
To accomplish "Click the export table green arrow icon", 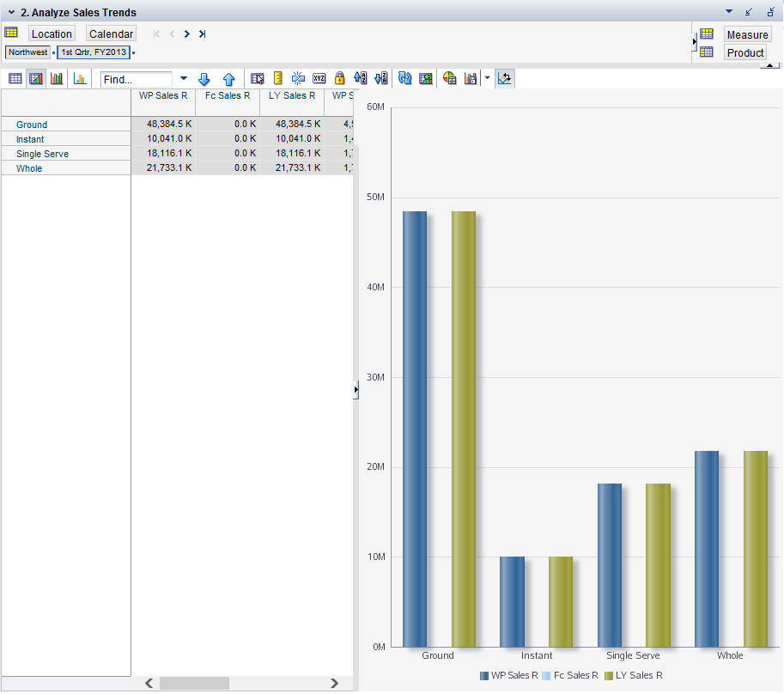I will [426, 78].
